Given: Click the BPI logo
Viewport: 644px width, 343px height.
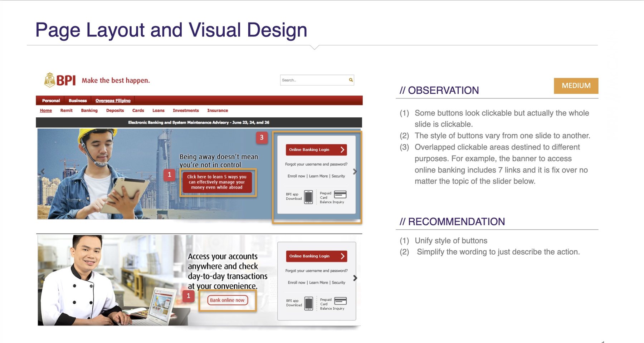Looking at the screenshot, I should [60, 80].
